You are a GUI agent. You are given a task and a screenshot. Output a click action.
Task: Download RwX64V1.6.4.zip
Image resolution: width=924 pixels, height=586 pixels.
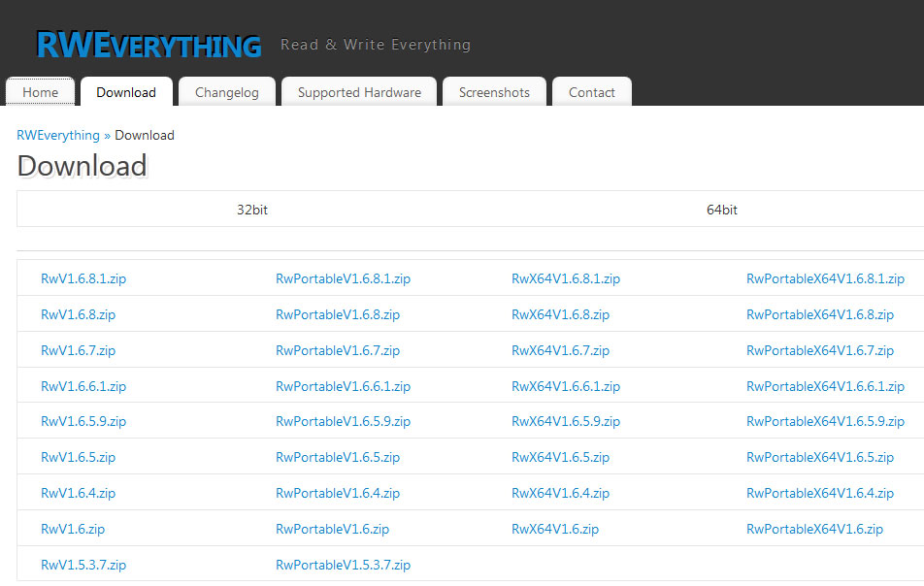point(560,493)
